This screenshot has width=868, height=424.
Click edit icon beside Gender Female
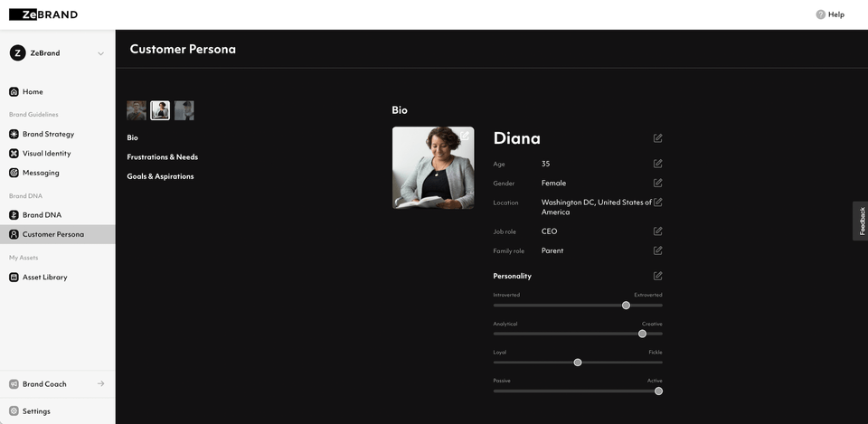[657, 183]
